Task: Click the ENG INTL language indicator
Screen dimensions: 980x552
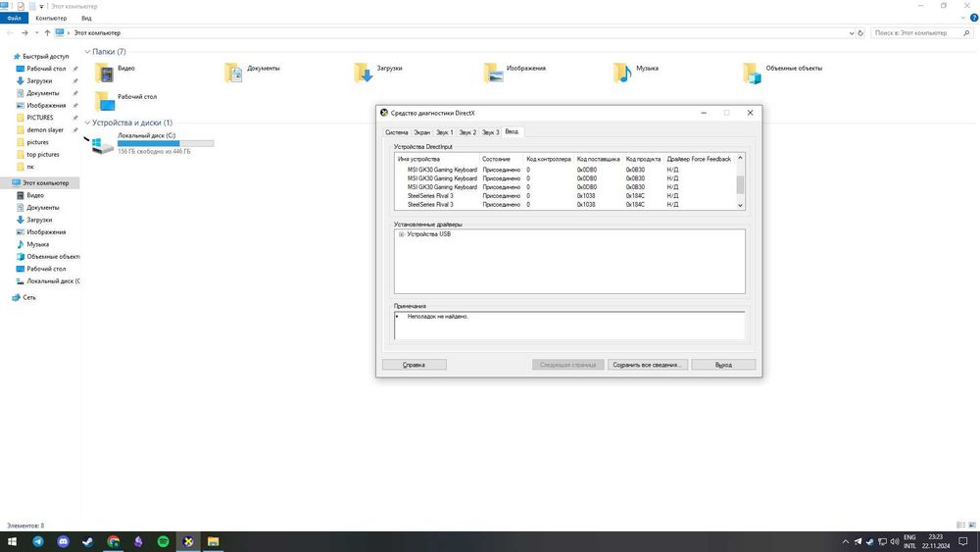Action: pos(909,541)
